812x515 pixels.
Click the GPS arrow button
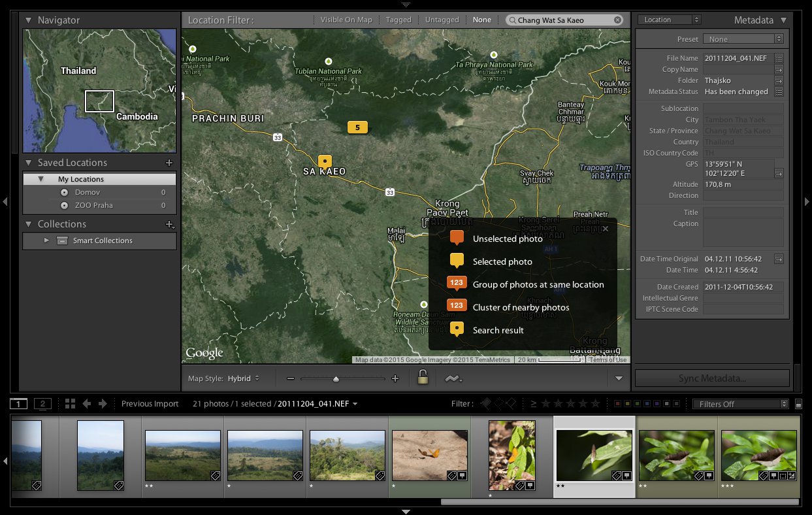click(779, 174)
